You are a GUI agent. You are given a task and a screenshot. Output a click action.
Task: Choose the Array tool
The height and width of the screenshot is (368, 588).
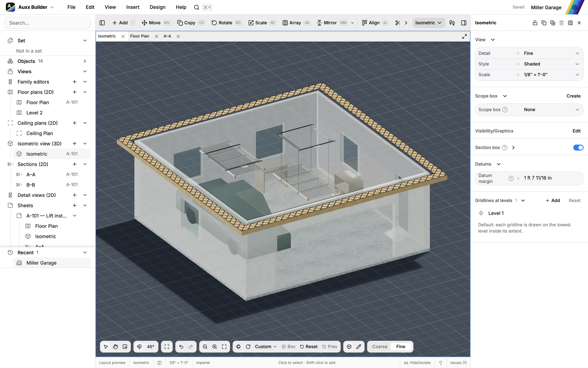(x=296, y=23)
